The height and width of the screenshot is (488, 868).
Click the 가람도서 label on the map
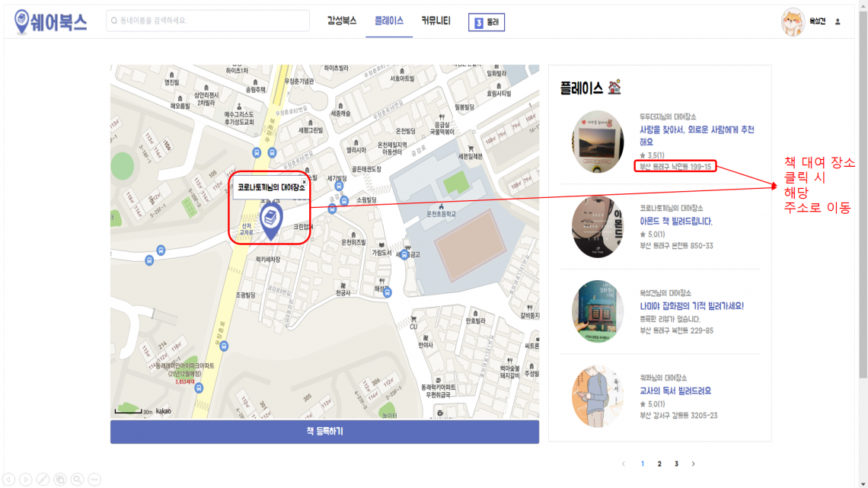point(381,252)
